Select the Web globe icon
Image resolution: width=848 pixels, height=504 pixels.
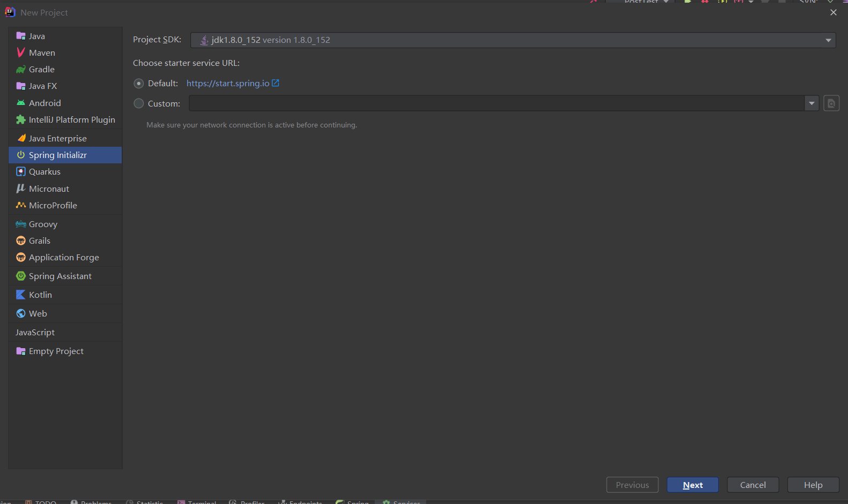21,313
